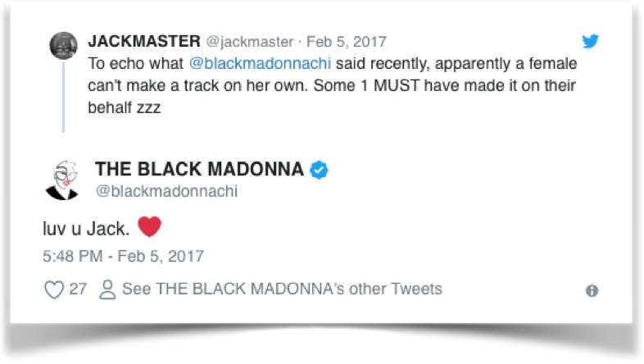Screen dimensions: 644x364
Task: Click the quoted tweet text body
Action: (328, 86)
